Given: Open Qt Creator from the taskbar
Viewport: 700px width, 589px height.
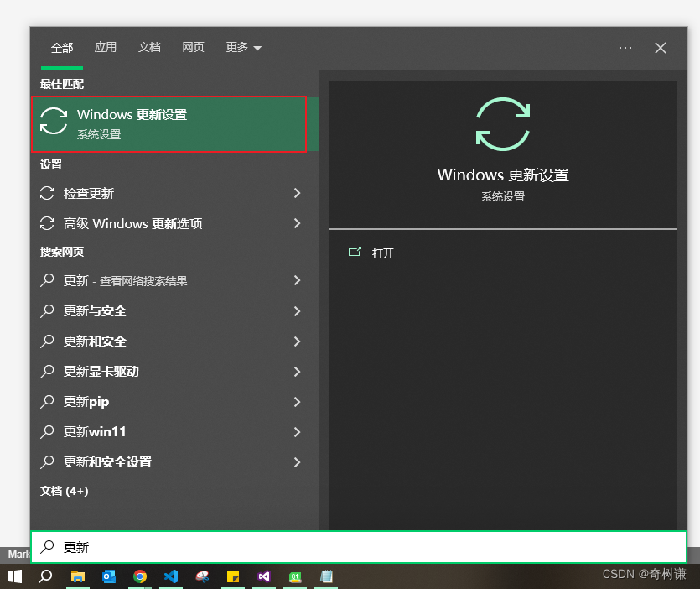Looking at the screenshot, I should [295, 576].
